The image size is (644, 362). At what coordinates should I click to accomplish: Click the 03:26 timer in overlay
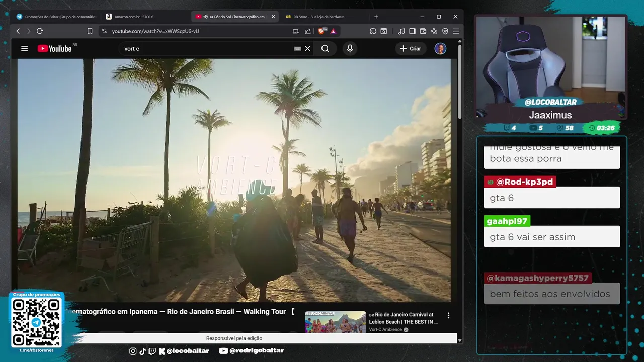click(x=602, y=128)
